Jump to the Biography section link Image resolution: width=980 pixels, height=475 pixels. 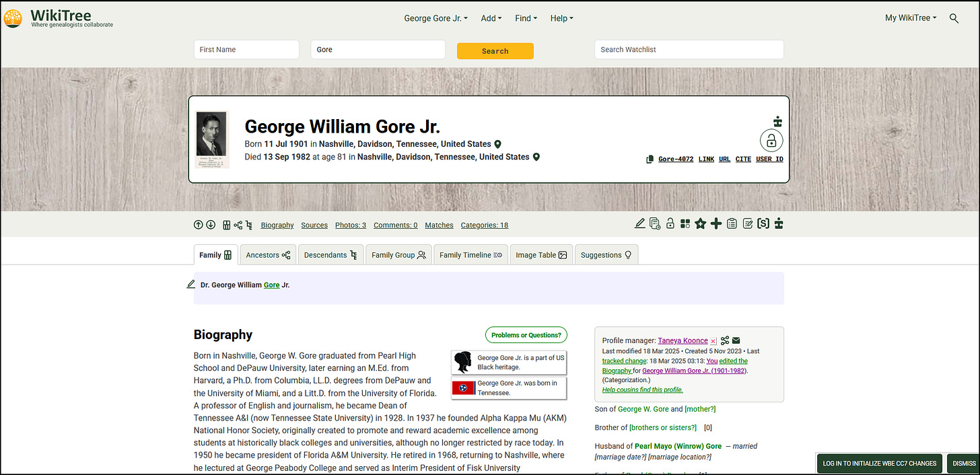tap(277, 225)
